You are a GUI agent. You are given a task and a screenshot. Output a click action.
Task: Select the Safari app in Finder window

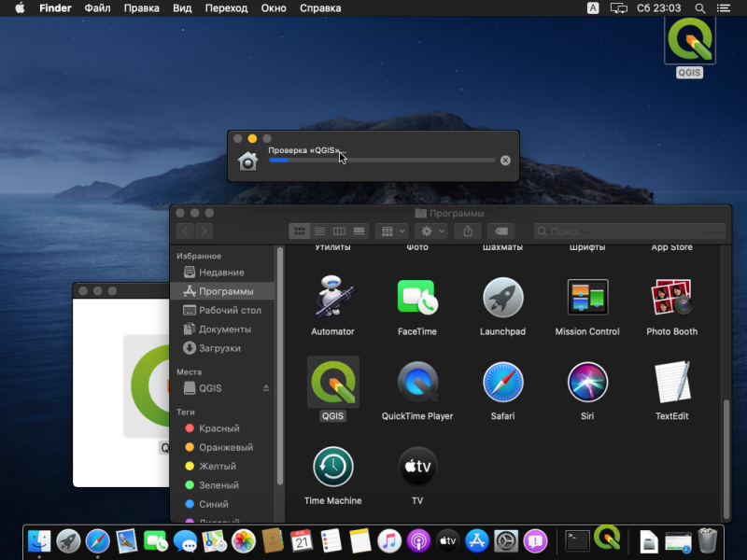tap(502, 382)
